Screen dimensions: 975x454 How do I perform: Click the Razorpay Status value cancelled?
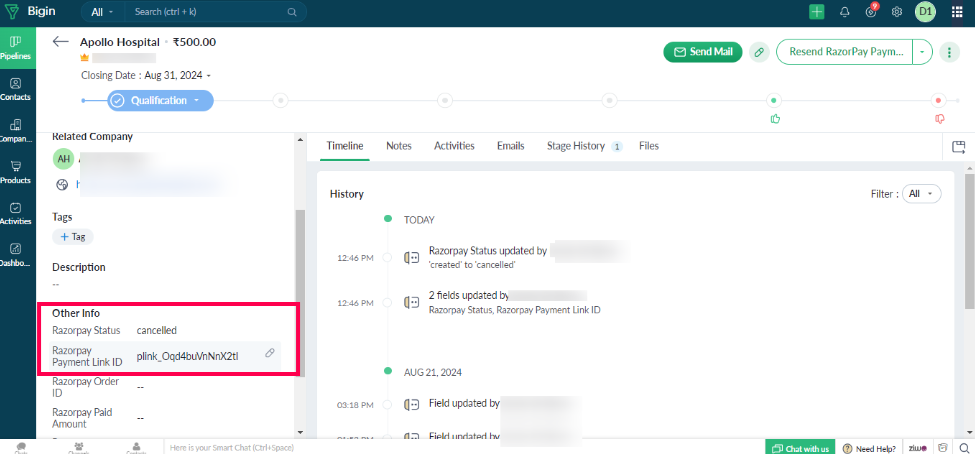(x=157, y=330)
